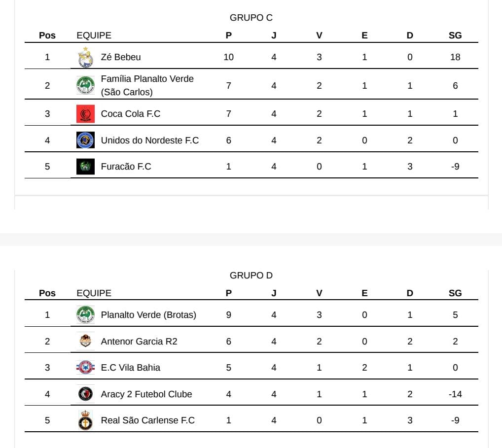Click the GRUPO C table title
502x448 pixels.
[251, 18]
